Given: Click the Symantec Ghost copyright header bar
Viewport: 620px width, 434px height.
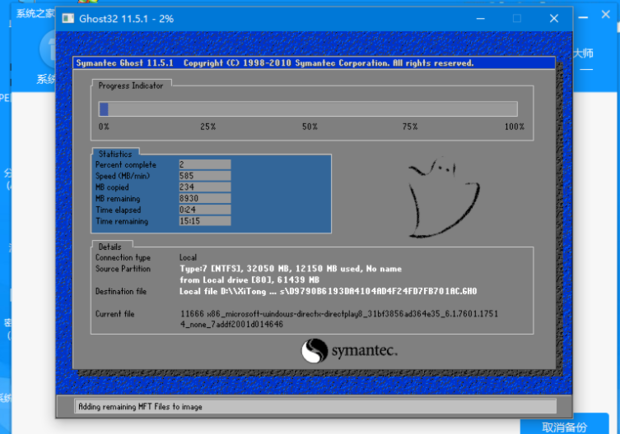Looking at the screenshot, I should tap(314, 63).
